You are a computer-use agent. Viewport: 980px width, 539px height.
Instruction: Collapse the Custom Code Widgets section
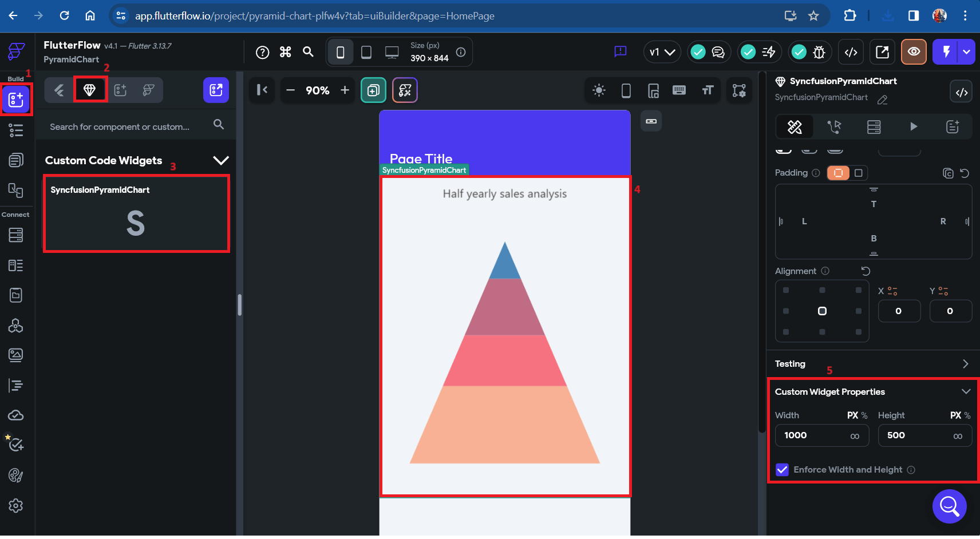(221, 160)
